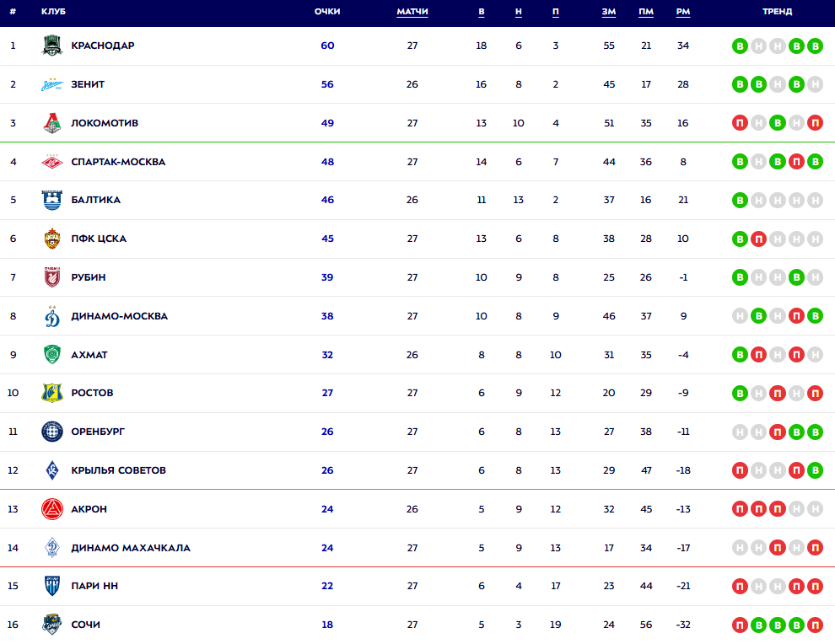Click the Rostov club crest
Screen dimensions: 835x644
point(52,393)
